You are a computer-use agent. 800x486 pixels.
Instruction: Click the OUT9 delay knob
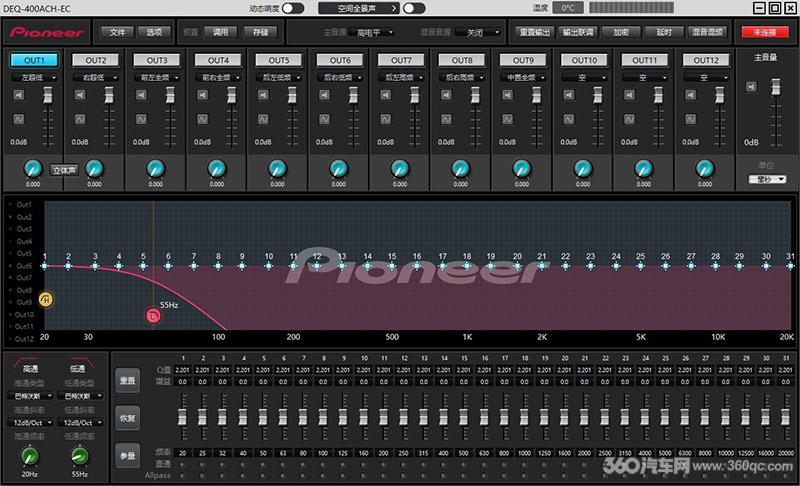pos(522,168)
